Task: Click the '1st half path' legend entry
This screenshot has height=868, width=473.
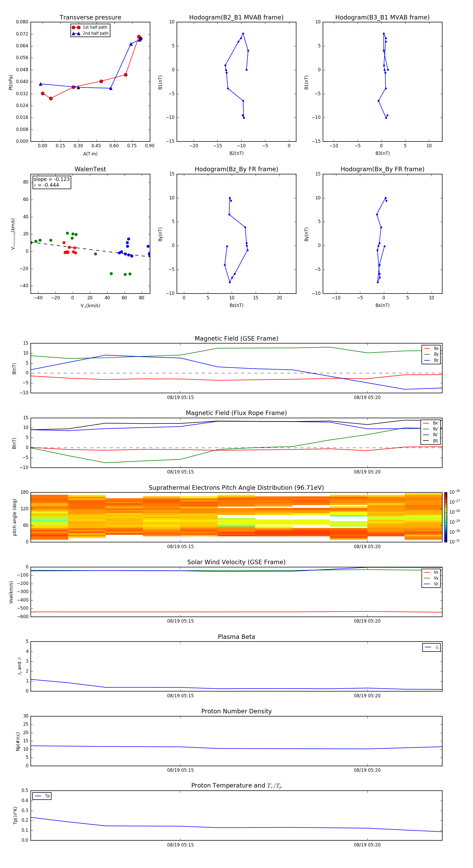Action: click(90, 27)
